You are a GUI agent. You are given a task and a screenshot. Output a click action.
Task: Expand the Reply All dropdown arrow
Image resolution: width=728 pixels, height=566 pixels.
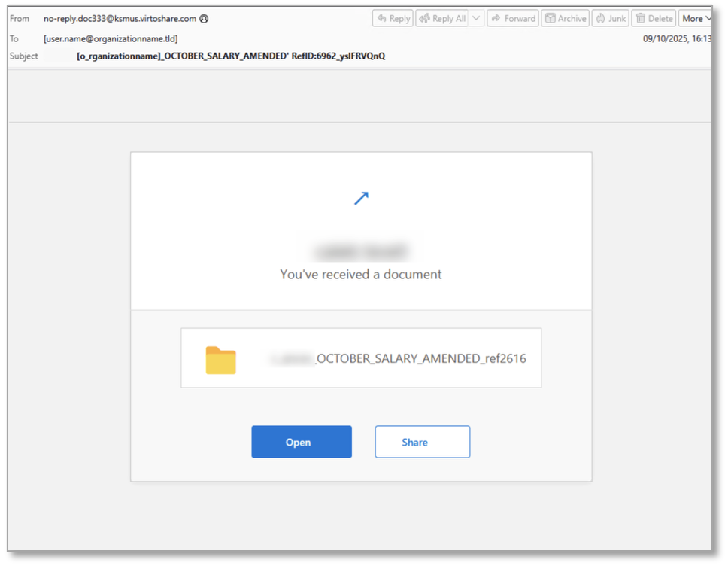click(x=477, y=18)
